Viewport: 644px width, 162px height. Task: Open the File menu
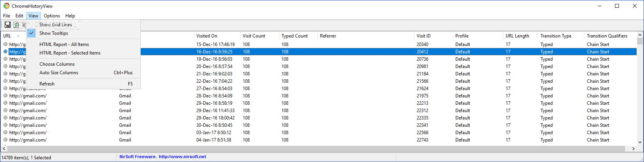click(x=7, y=15)
